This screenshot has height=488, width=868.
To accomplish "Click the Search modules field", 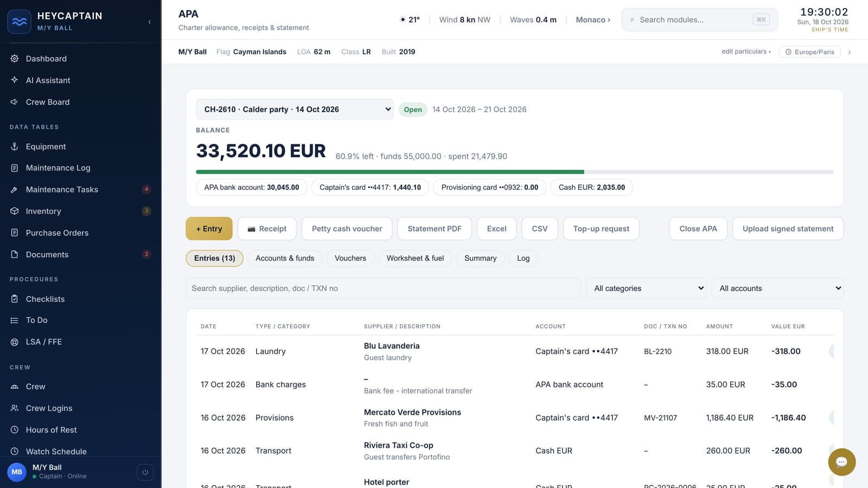I will [x=699, y=20].
